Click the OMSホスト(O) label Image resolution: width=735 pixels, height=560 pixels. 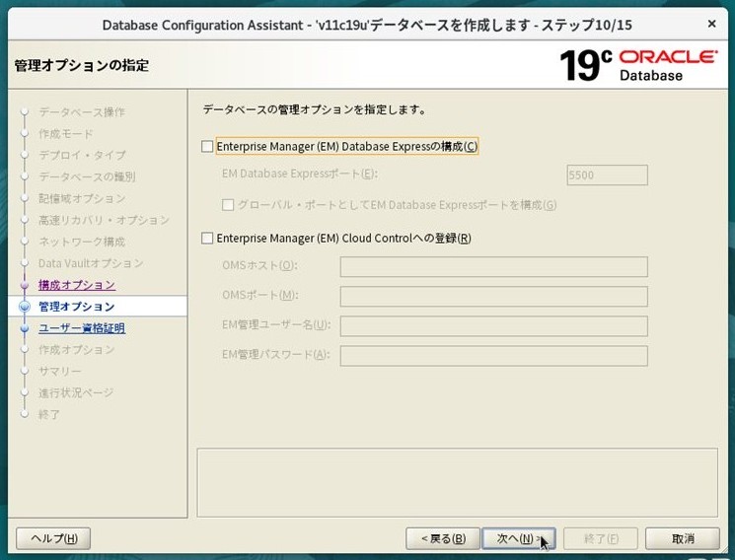259,265
